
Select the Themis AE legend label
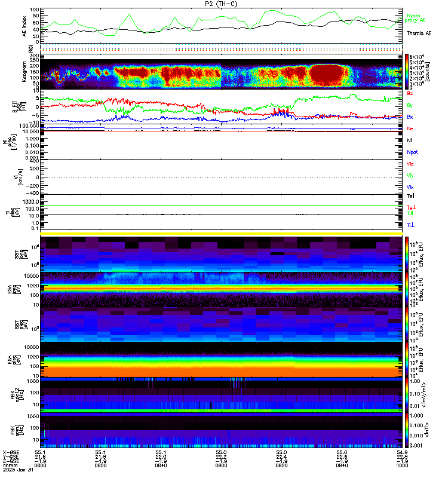(419, 33)
